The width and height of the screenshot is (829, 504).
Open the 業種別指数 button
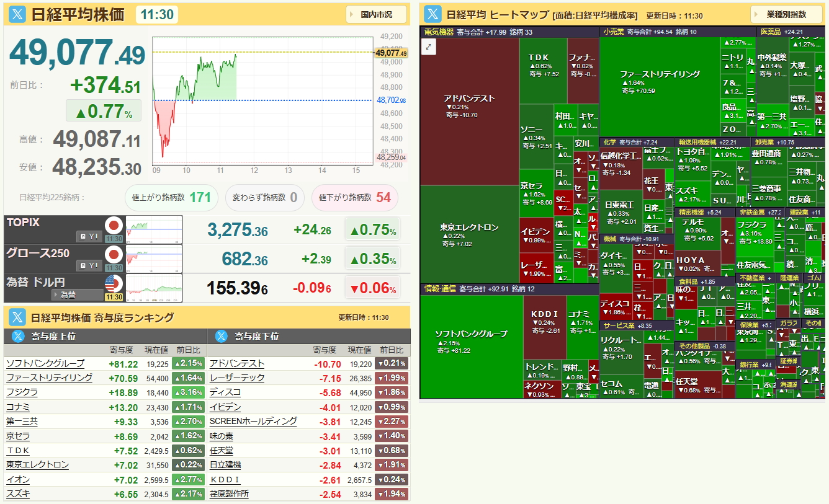click(786, 14)
